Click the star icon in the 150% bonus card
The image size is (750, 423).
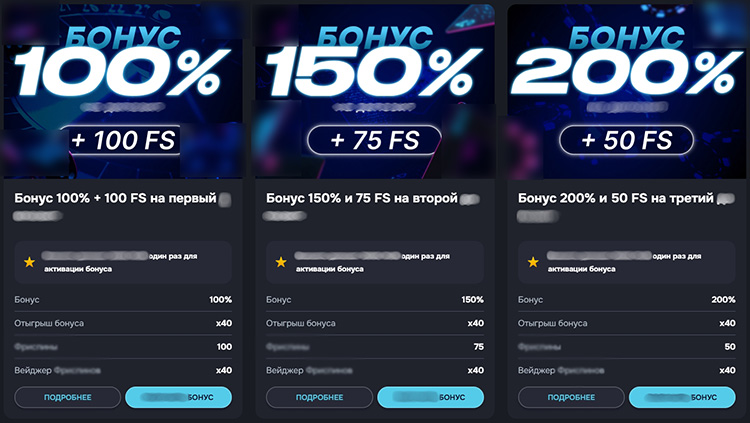(x=281, y=262)
